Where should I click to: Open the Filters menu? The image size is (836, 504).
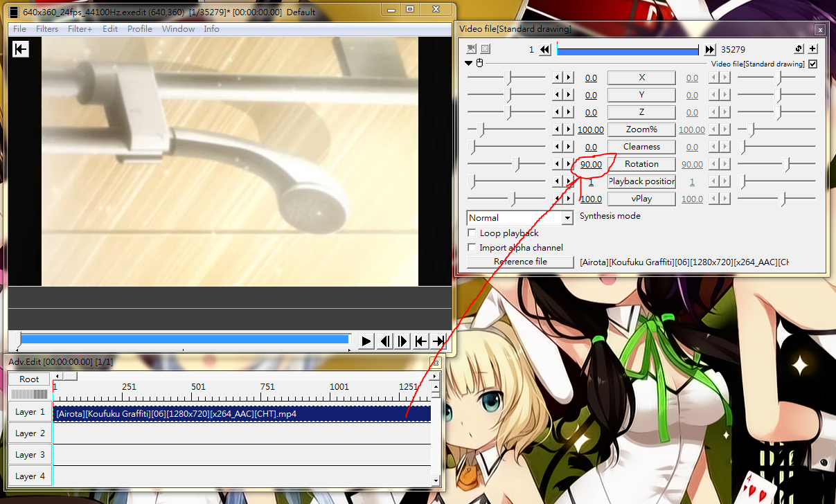47,29
